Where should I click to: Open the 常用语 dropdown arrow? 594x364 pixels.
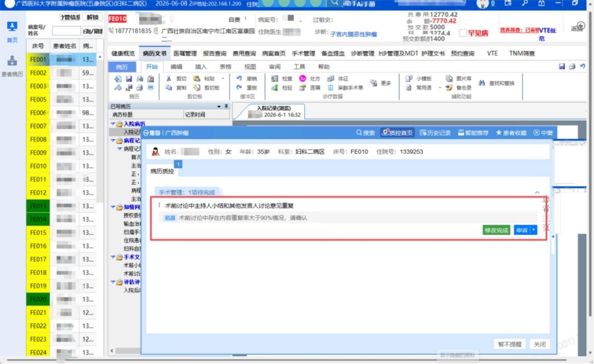440,88
